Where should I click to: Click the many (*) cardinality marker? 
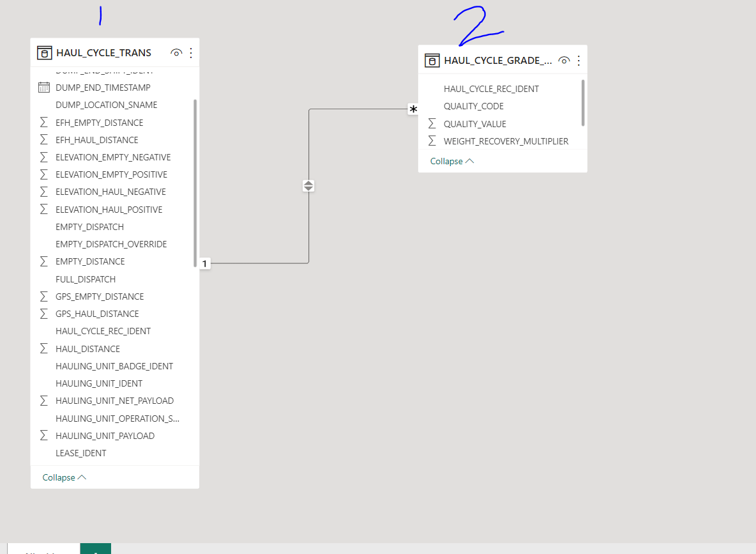413,109
